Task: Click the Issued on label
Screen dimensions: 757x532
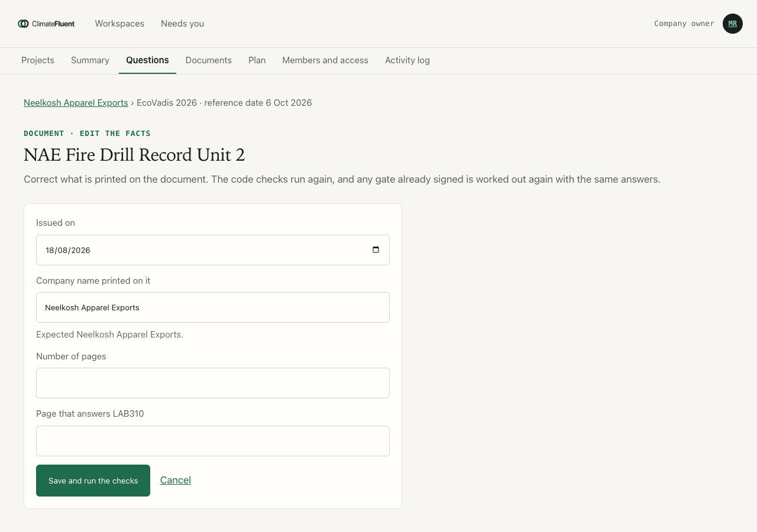Action: click(x=56, y=223)
